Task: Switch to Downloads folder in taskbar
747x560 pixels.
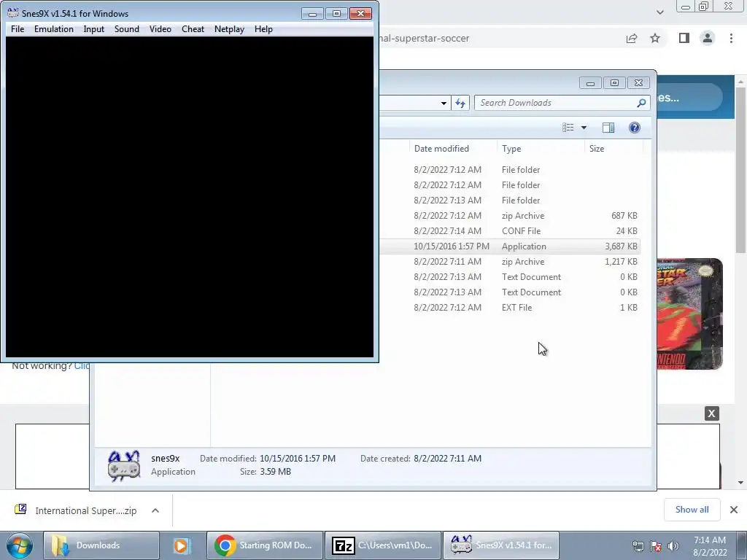Action: click(101, 545)
